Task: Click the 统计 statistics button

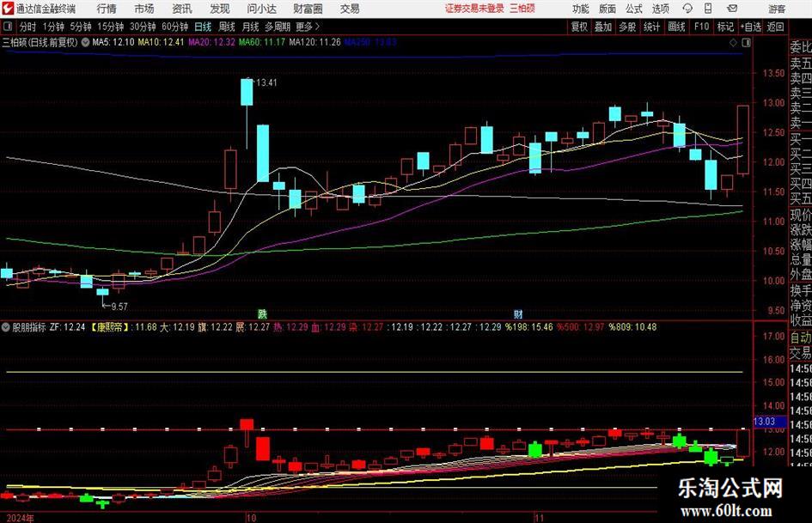Action: coord(652,27)
